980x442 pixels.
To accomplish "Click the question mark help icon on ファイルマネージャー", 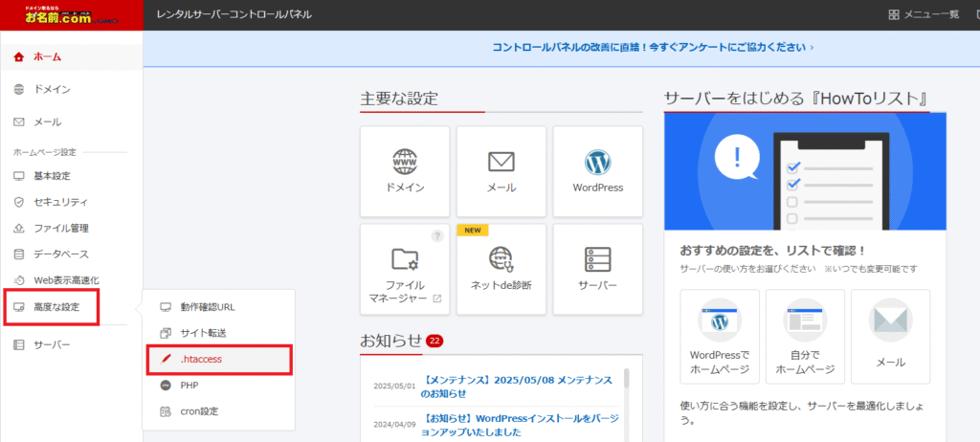I will tap(437, 235).
